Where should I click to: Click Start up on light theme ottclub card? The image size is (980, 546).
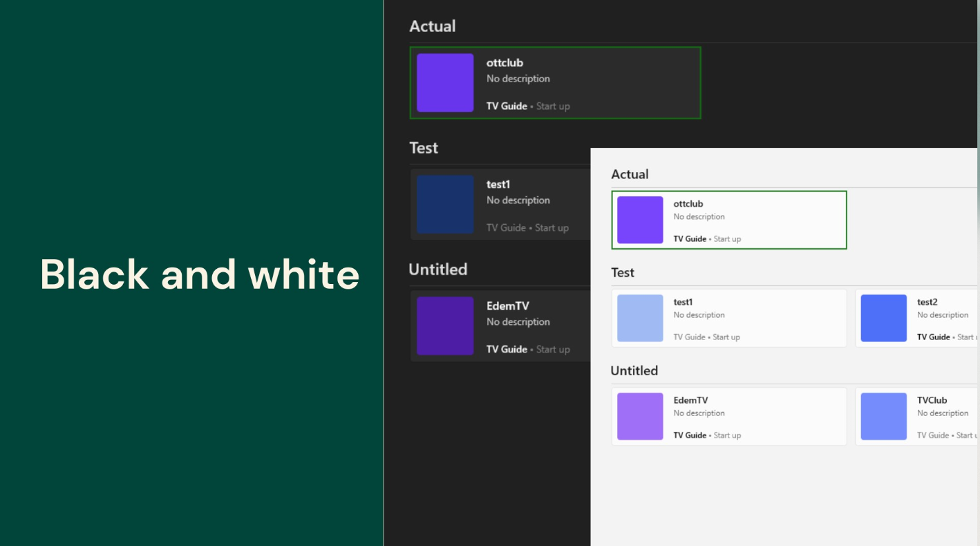point(727,239)
